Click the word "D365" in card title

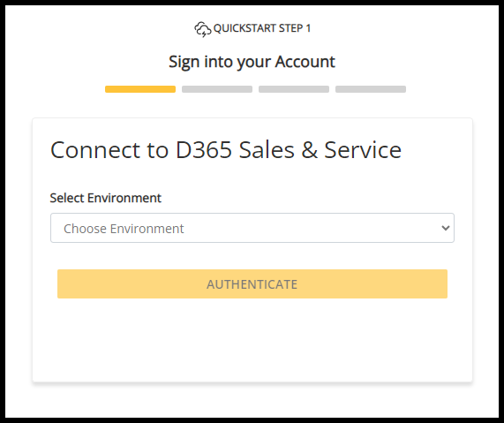click(x=204, y=150)
